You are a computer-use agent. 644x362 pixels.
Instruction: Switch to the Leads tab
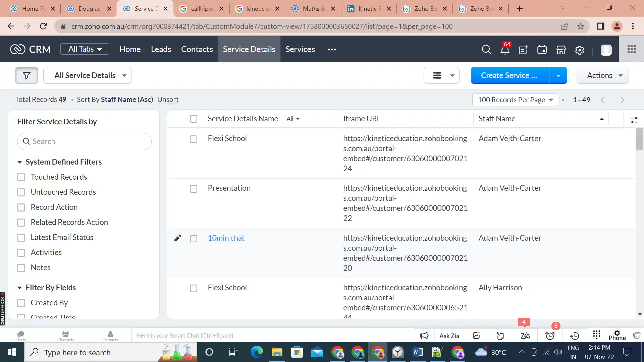tap(161, 49)
